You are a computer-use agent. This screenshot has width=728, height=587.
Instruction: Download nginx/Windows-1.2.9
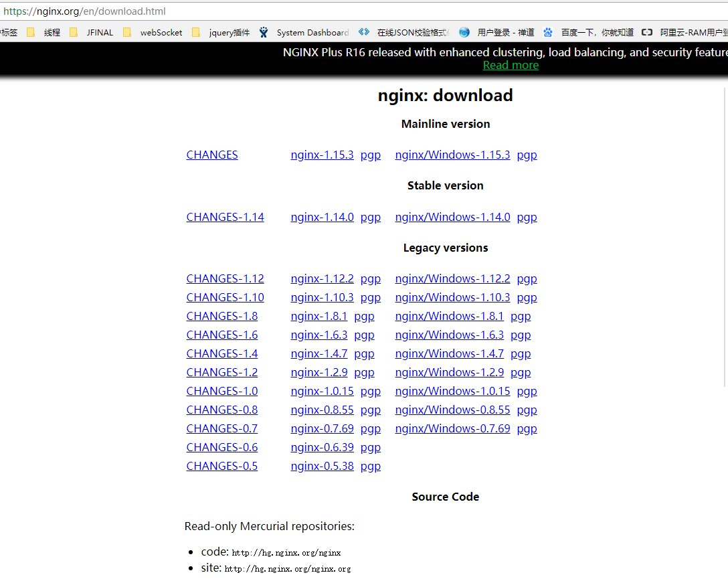coord(450,372)
